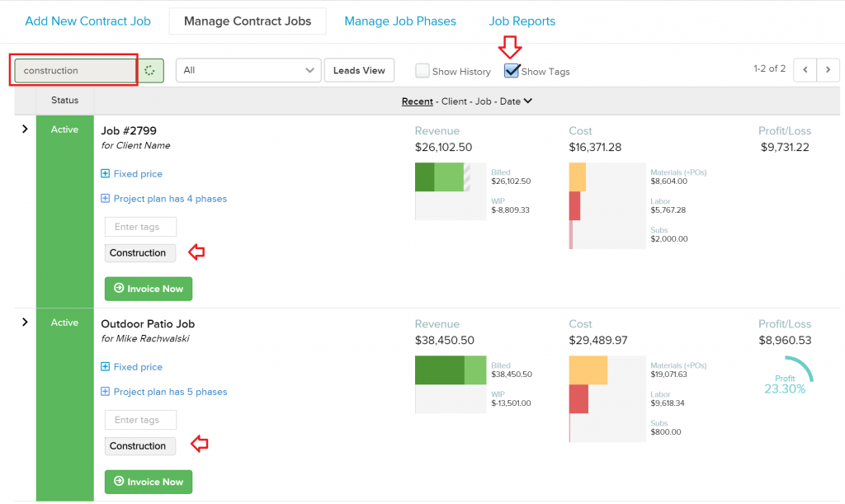Screen dimensions: 845x504
Task: Click the Enter tags field for Outdoor Patio Job
Action: tap(140, 419)
